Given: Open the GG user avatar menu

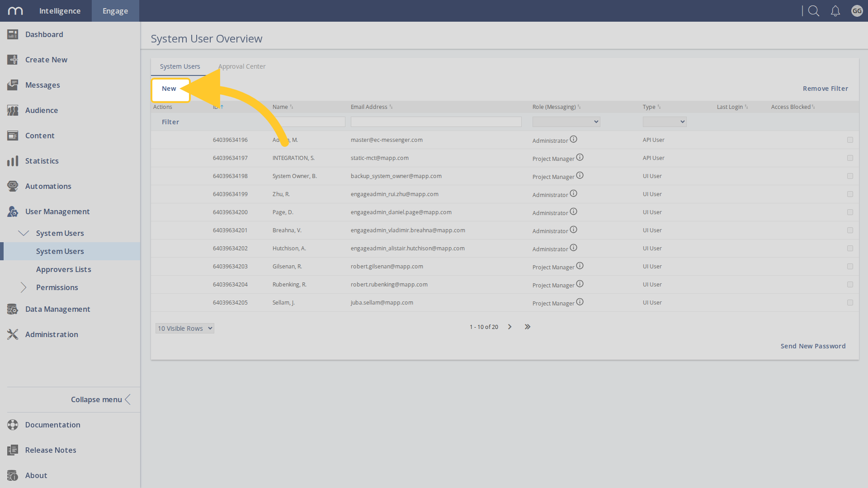Looking at the screenshot, I should click(857, 11).
